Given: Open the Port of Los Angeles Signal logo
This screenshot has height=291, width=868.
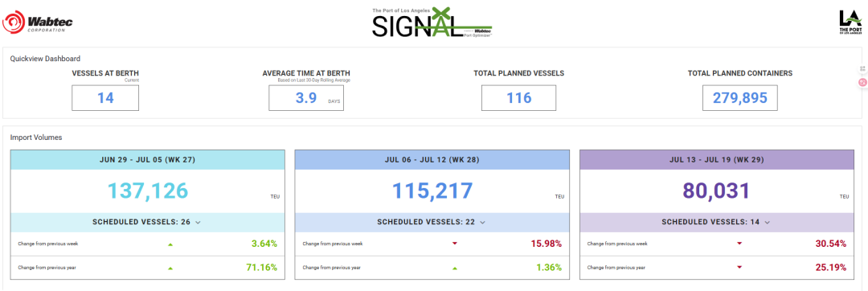Looking at the screenshot, I should pyautogui.click(x=432, y=23).
